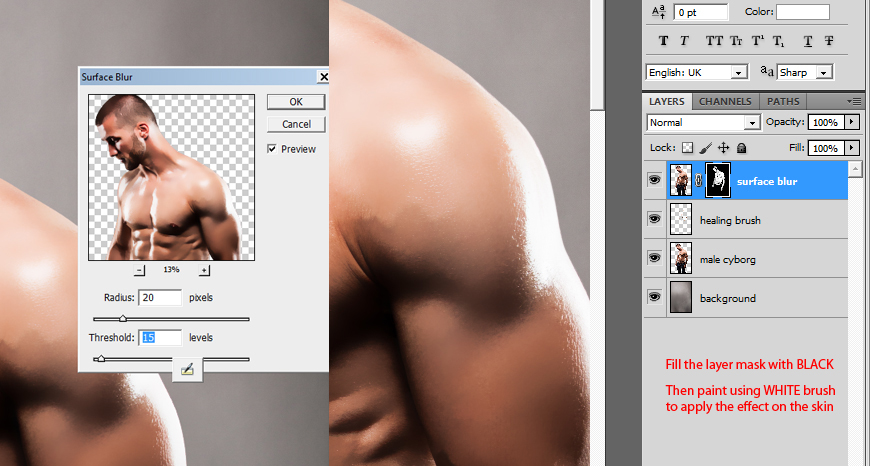
Task: Click the Threshold slider handle
Action: [x=100, y=359]
